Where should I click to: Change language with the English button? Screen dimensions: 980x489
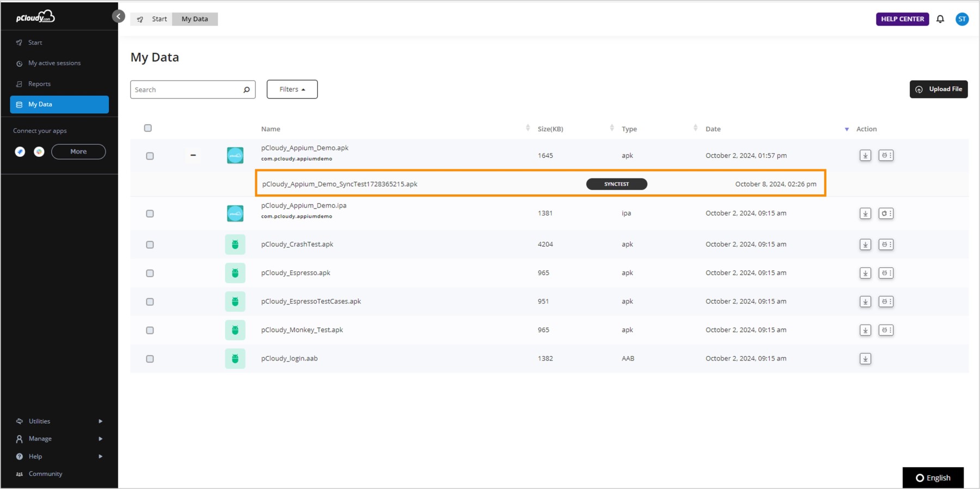(x=933, y=478)
